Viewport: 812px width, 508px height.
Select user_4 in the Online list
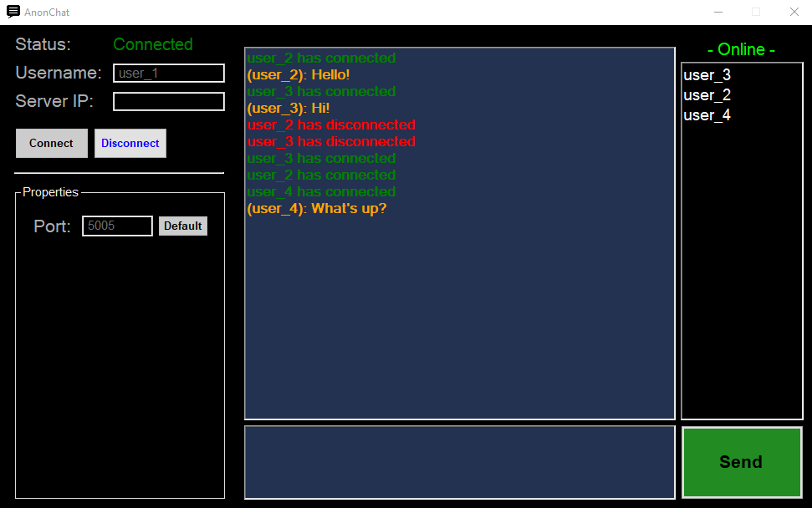(x=707, y=115)
